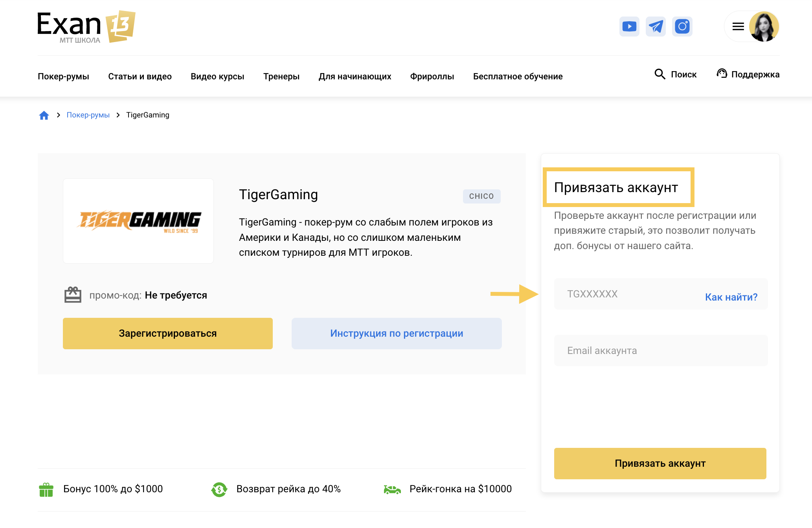Click the green gift bonus icon
This screenshot has width=812, height=528.
[x=46, y=489]
